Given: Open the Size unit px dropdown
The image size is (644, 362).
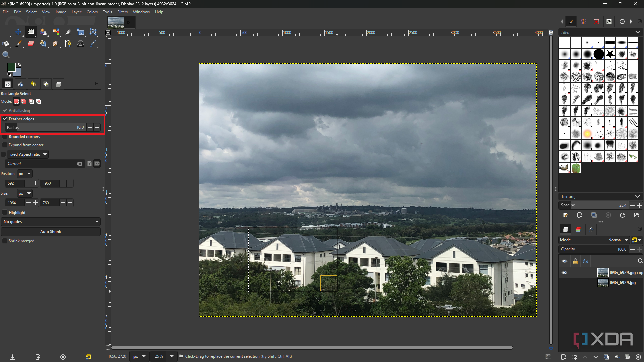Looking at the screenshot, I should 25,193.
